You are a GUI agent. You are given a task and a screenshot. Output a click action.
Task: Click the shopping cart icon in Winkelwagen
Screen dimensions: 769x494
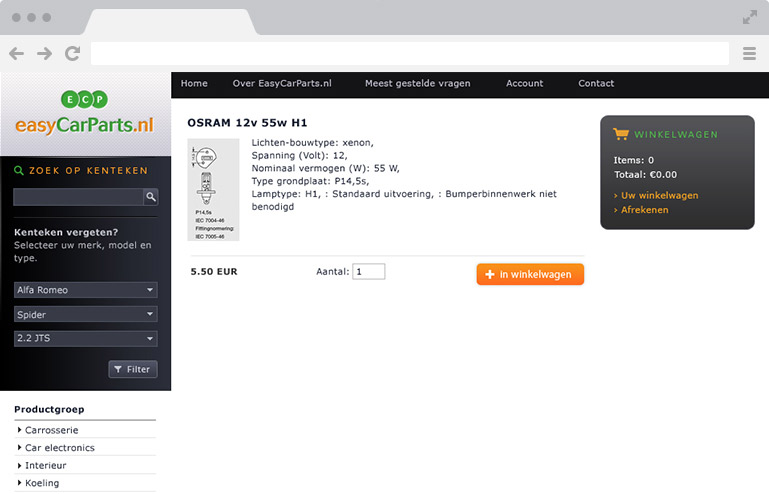point(620,134)
